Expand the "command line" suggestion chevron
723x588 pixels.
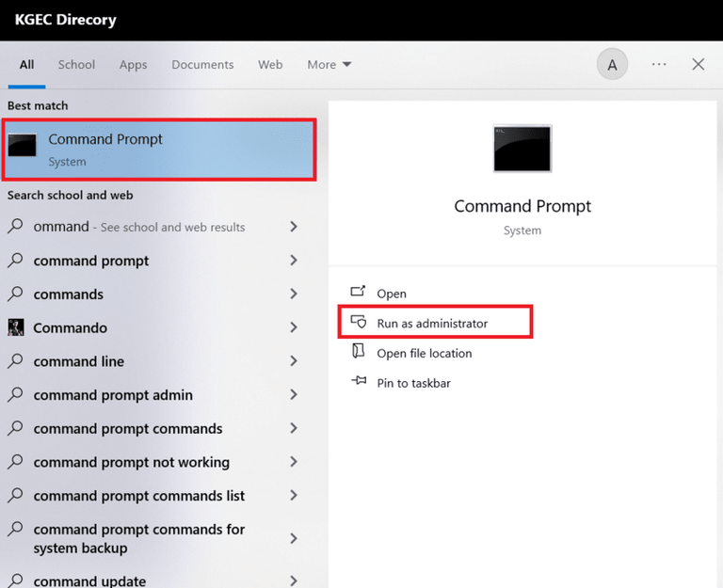(294, 361)
